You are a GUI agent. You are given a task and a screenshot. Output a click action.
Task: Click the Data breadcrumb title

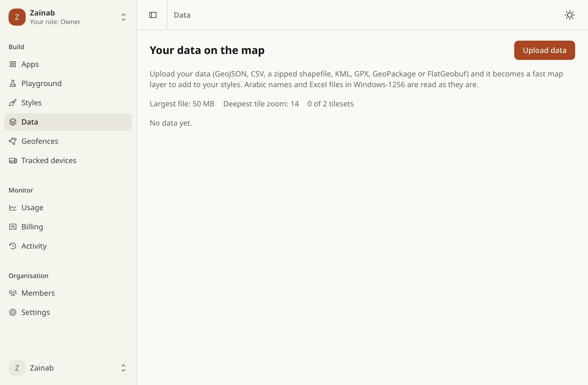click(182, 15)
